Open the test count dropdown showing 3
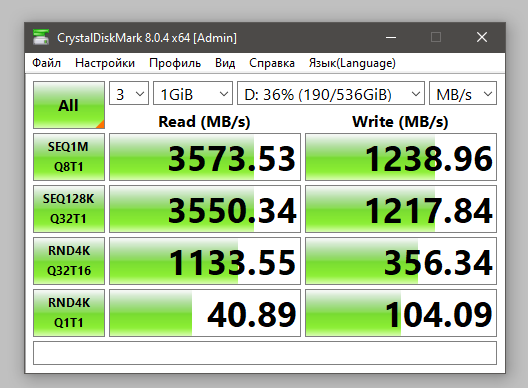This screenshot has height=388, width=528. point(129,93)
